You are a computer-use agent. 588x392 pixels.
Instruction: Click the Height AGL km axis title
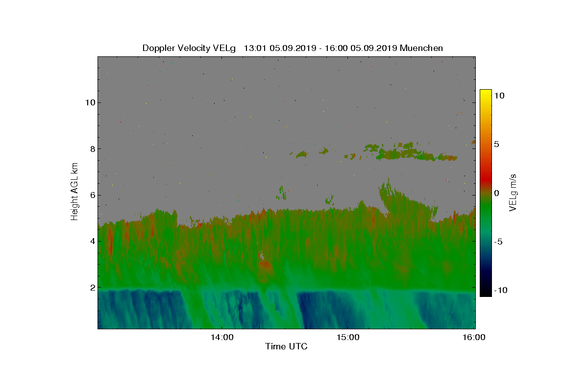(74, 191)
